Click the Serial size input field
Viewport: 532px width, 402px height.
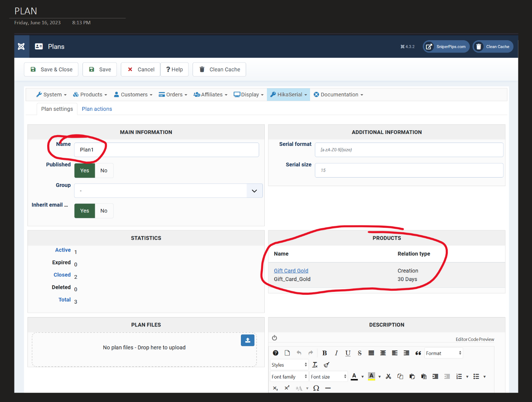tap(409, 170)
